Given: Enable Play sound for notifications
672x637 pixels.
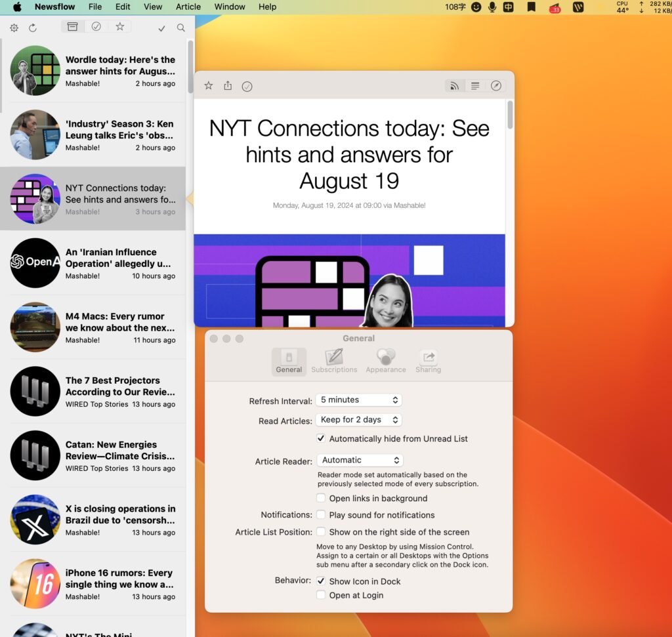Looking at the screenshot, I should point(321,514).
